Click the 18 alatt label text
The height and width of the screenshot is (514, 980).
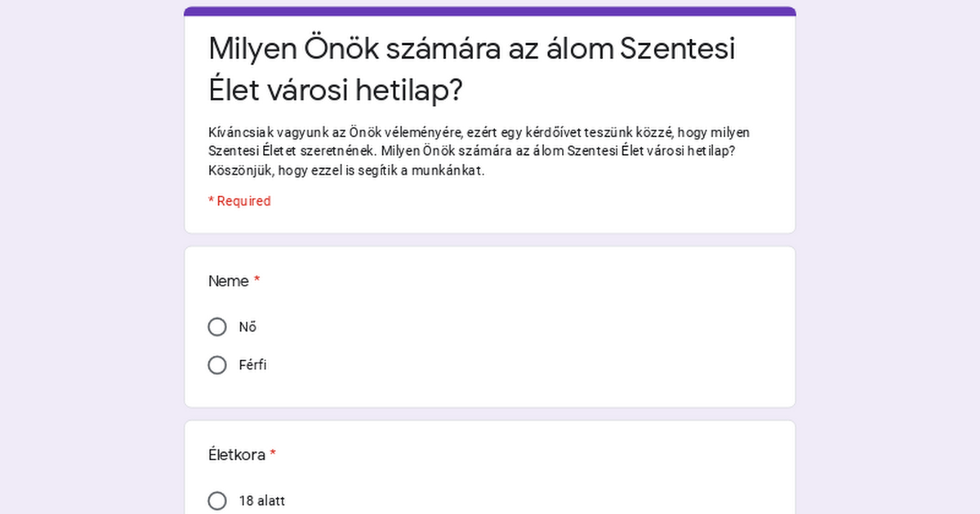point(261,501)
